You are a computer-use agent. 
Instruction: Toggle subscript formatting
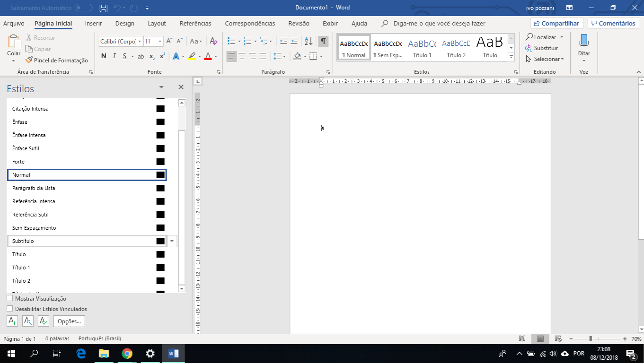152,56
